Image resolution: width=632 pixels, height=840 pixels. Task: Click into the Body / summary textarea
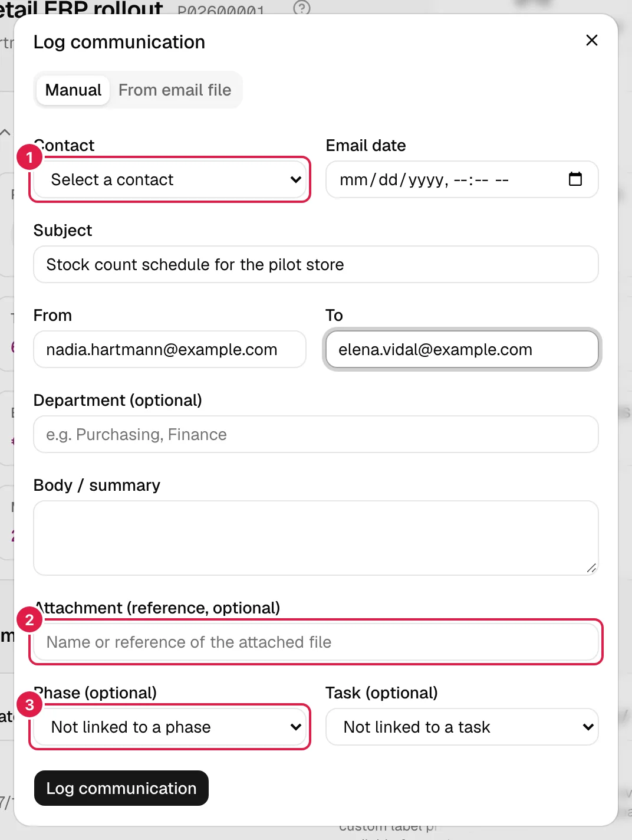pos(316,538)
